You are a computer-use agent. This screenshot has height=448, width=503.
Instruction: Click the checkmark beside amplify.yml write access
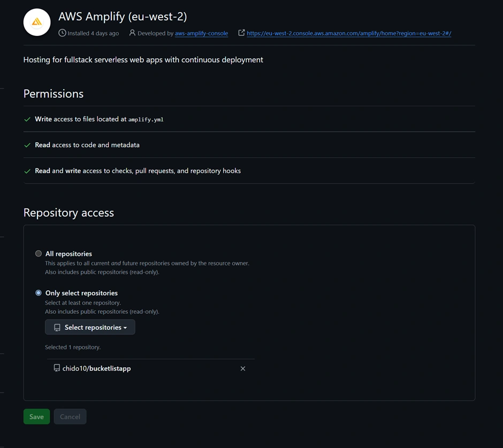(27, 119)
